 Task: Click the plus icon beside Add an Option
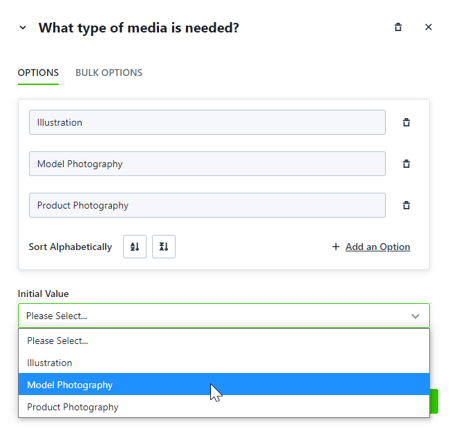click(x=336, y=247)
